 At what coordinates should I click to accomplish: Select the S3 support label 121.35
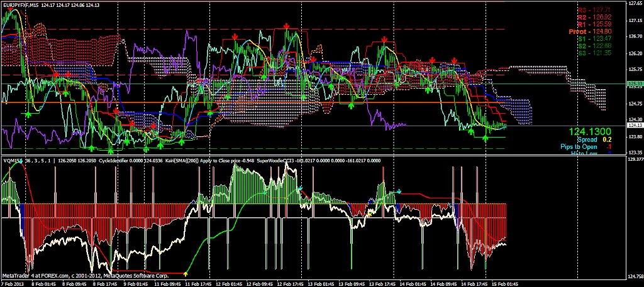595,52
